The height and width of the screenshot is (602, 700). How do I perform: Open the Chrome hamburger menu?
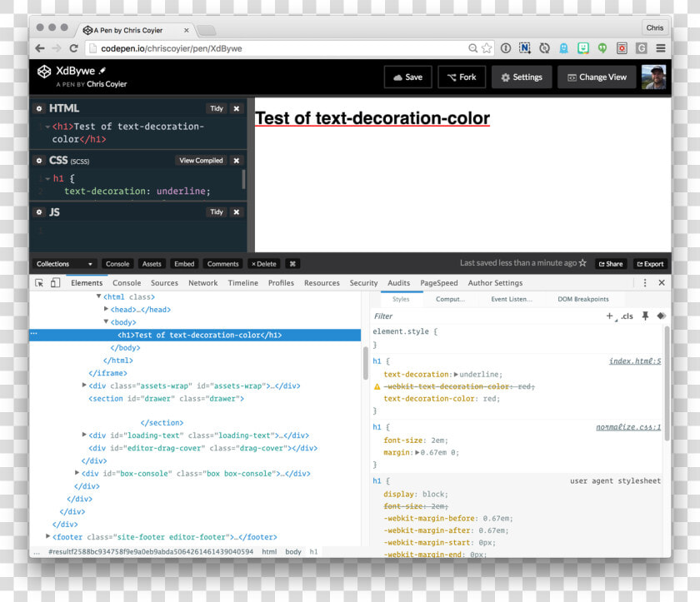point(661,48)
